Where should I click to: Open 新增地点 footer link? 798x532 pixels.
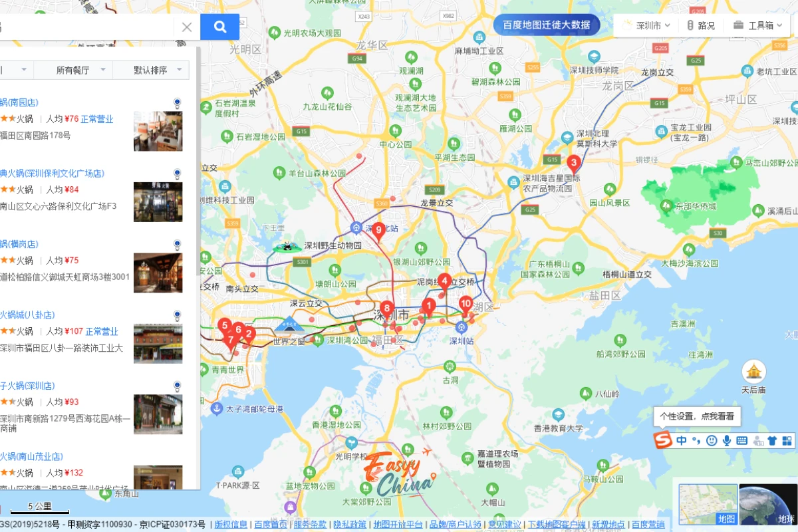608,525
